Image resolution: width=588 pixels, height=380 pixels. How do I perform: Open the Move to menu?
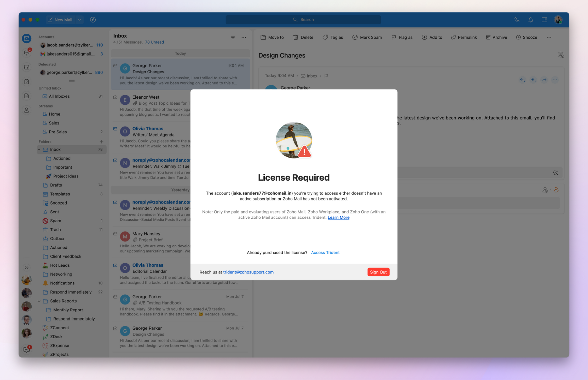coord(272,37)
